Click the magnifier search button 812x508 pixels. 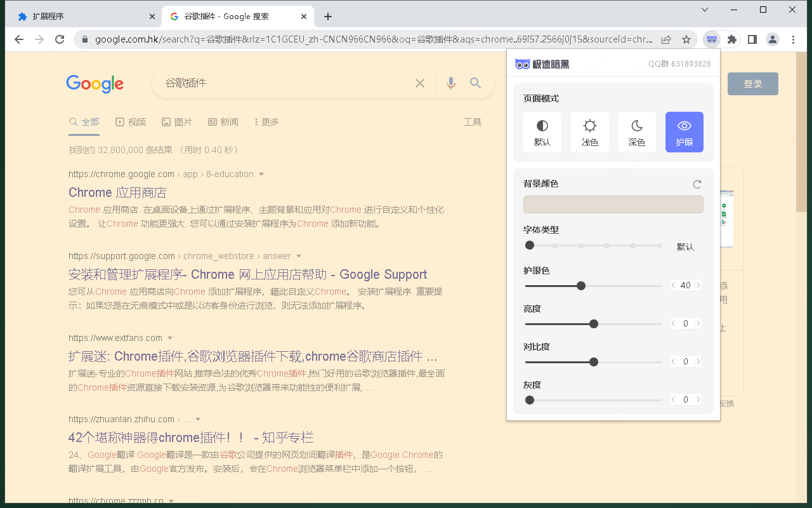[476, 83]
